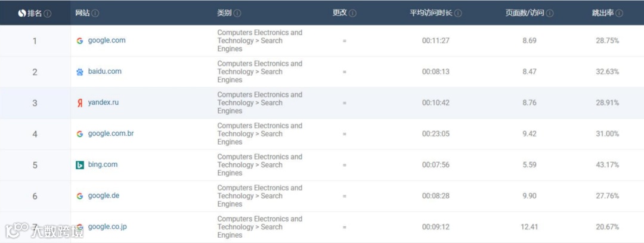Image resolution: width=644 pixels, height=243 pixels.
Task: Open the yandex.ru link
Action: pos(103,102)
